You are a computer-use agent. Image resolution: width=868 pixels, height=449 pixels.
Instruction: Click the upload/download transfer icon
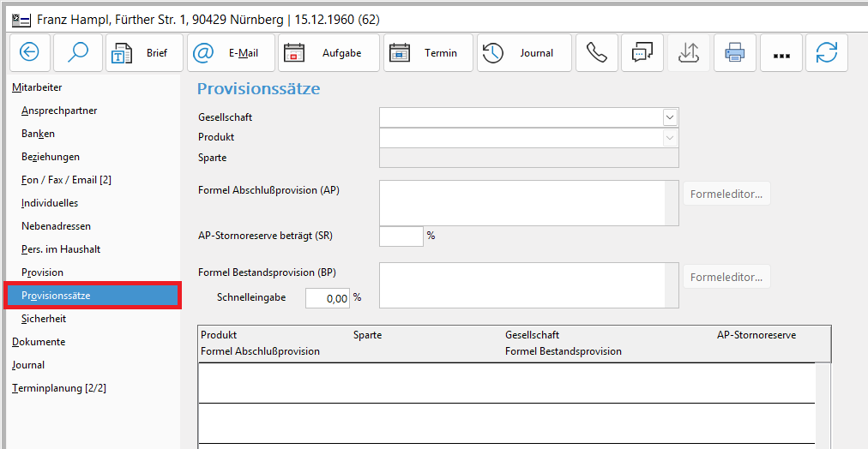coord(689,53)
